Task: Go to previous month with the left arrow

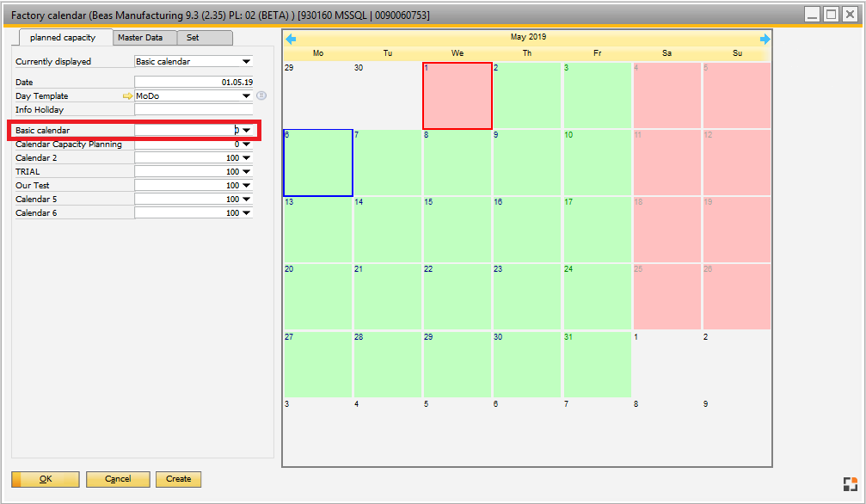Action: point(290,37)
